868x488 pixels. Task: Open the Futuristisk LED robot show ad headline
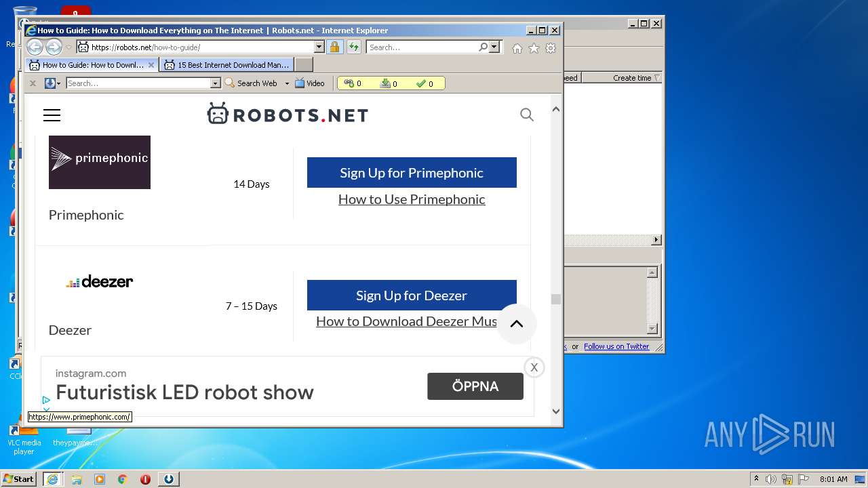(184, 392)
